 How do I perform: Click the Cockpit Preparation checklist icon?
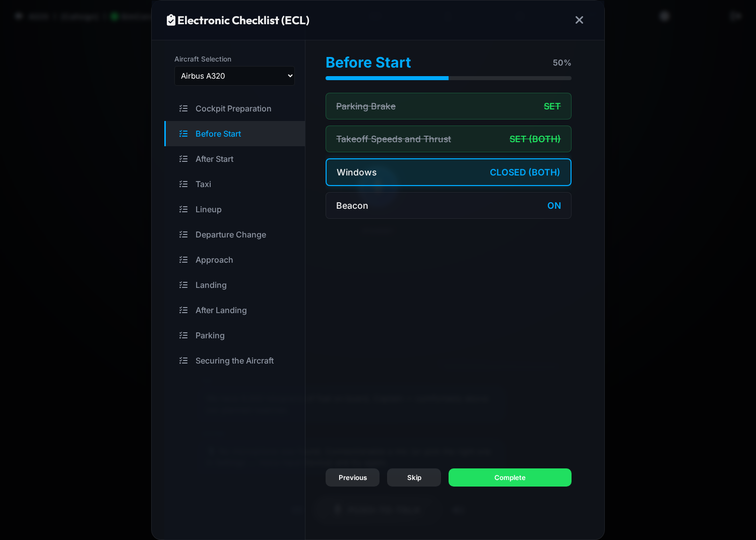tap(183, 108)
